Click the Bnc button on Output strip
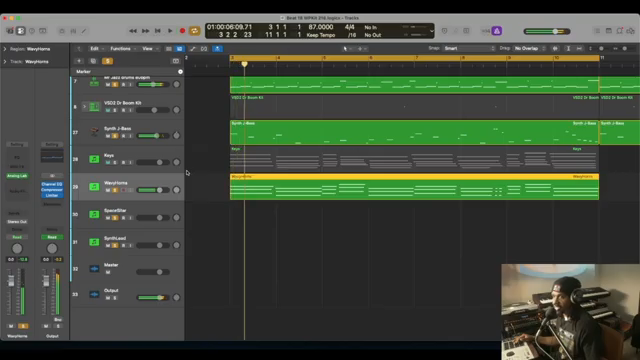The width and height of the screenshot is (640, 360). tap(58, 320)
